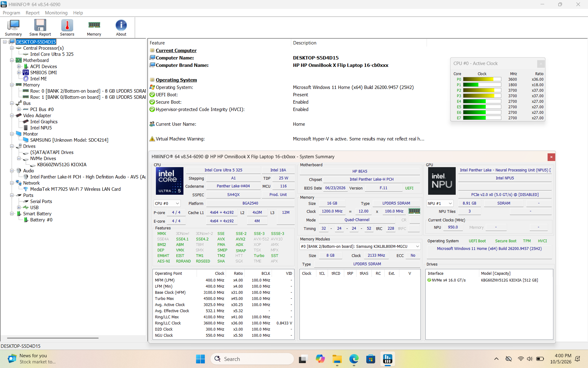Close the CPU #0 Active Clock panel
The image size is (588, 368).
point(541,63)
